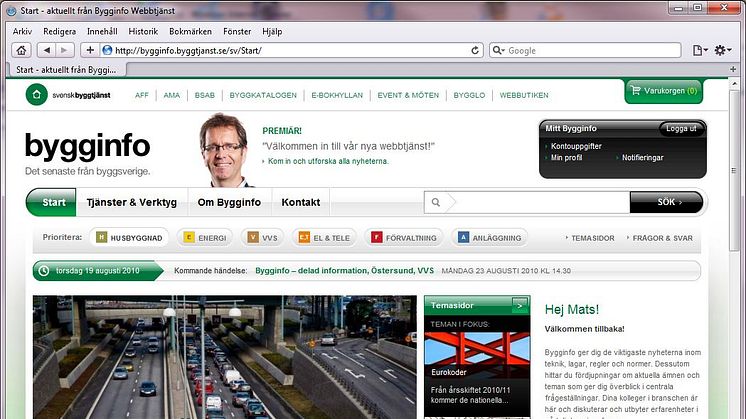
Task: Click the Svensk Byggtjänst house logo
Action: (x=37, y=95)
